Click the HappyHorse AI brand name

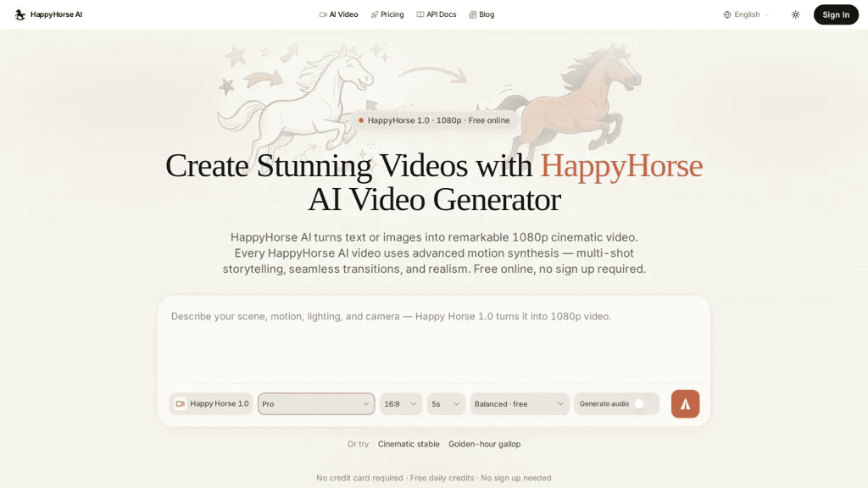pos(57,15)
